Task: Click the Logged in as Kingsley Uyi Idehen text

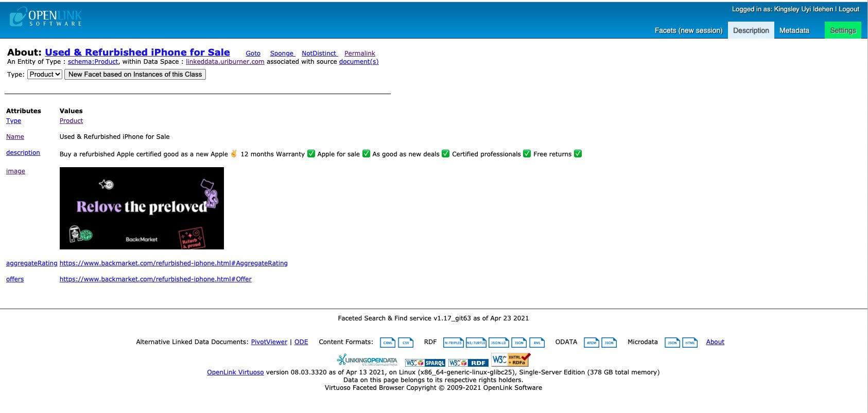Action: (783, 9)
